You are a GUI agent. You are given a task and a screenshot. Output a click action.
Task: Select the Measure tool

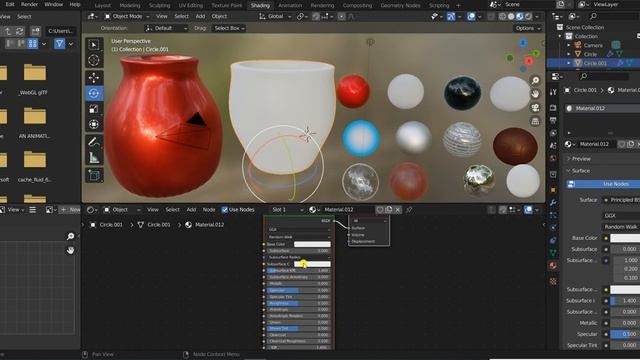[x=93, y=158]
